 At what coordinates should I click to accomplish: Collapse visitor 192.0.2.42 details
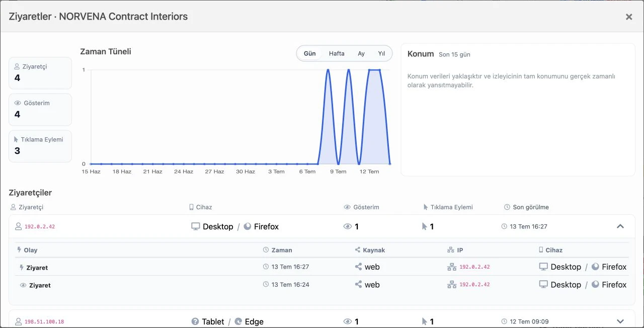coord(620,226)
